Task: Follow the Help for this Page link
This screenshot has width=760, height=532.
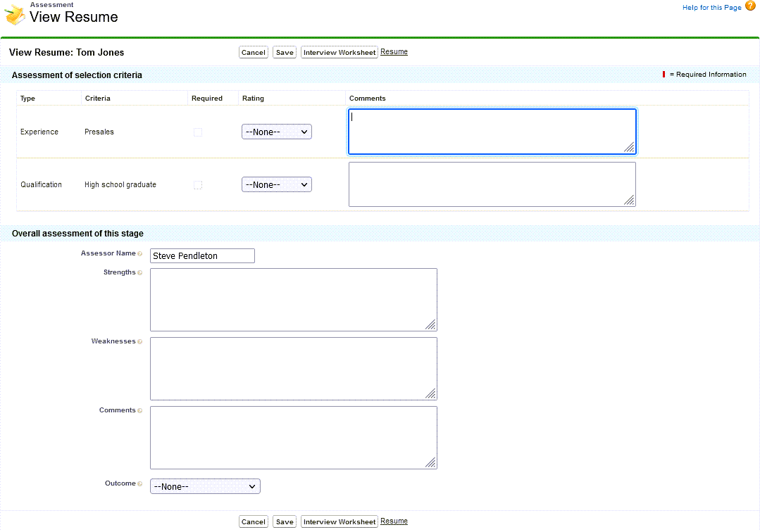Action: pyautogui.click(x=711, y=8)
